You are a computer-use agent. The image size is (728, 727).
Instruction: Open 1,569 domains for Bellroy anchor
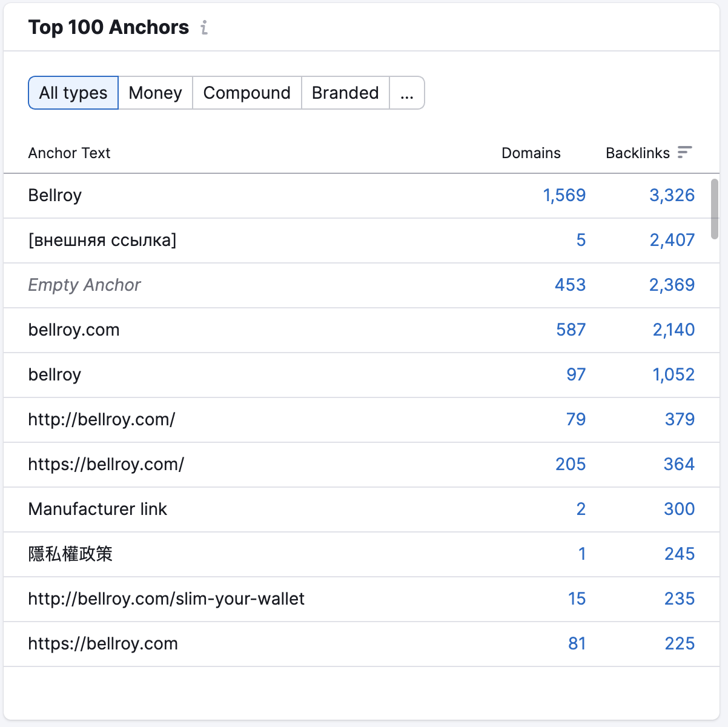[564, 195]
